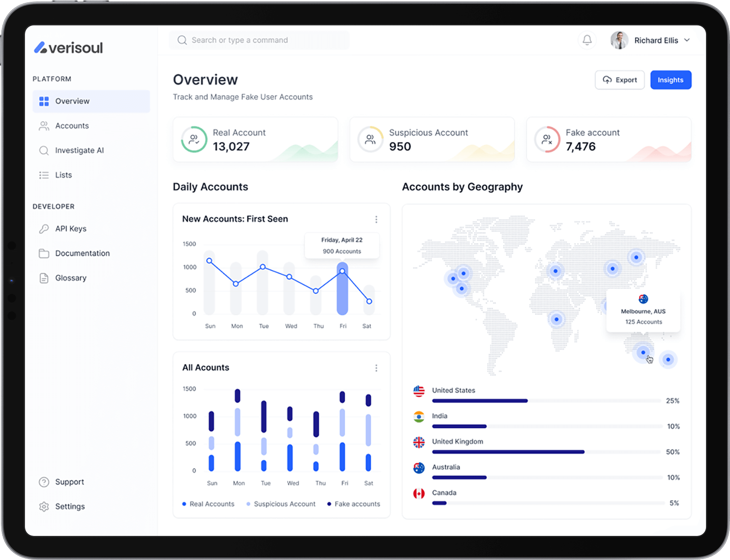Click the API Keys key icon
Viewport: 730px width, 560px height.
click(44, 229)
